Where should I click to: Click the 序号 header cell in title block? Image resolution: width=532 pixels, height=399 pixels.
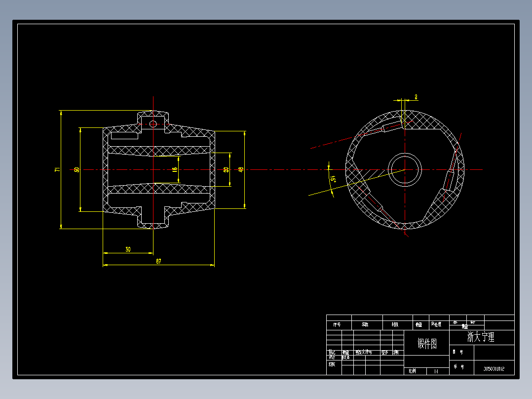(x=337, y=324)
